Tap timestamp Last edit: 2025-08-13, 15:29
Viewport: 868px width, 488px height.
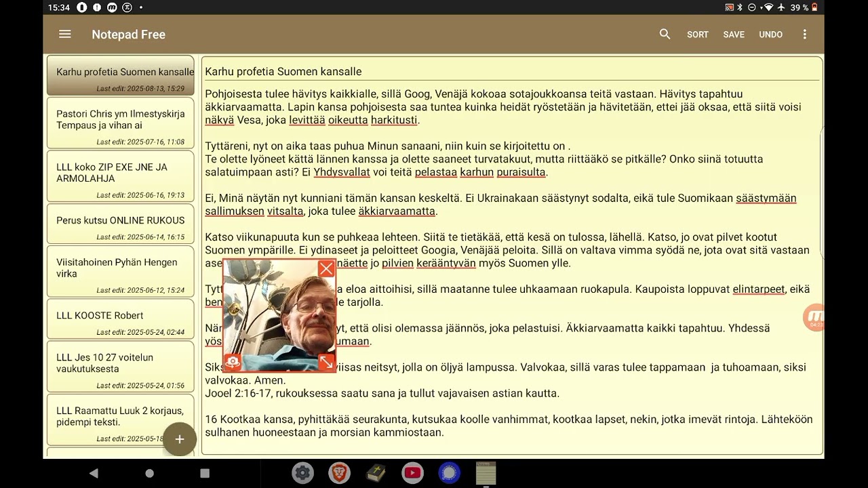pyautogui.click(x=140, y=89)
